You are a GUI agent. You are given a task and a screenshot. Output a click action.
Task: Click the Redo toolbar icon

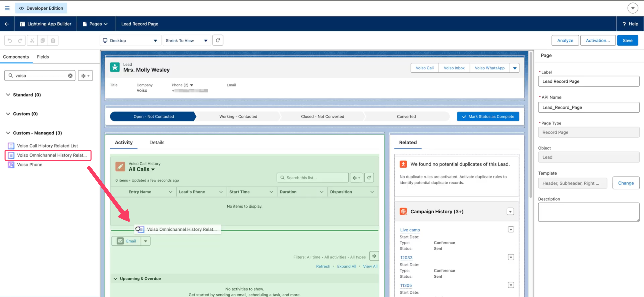point(20,40)
